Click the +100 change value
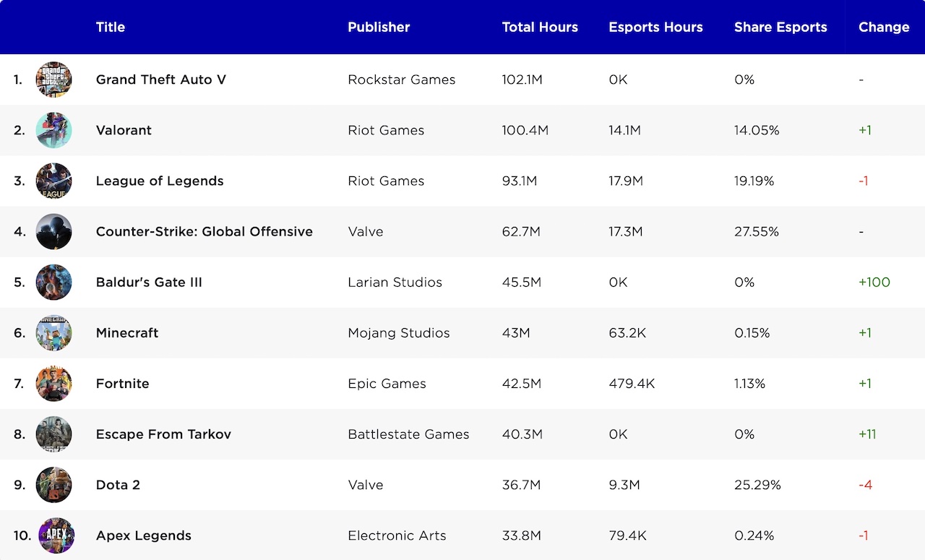Screen dimensions: 925x560 874,282
